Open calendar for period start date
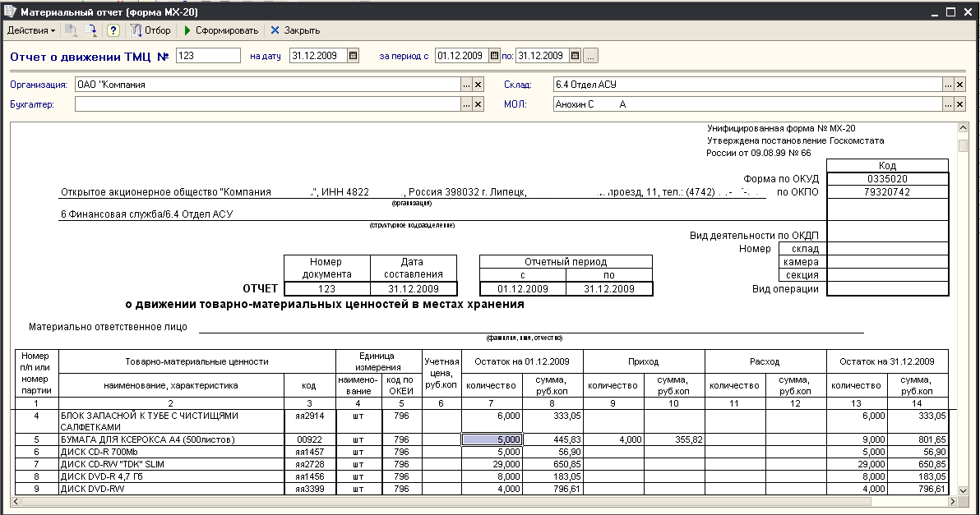Screen dimensions: 980x515 pos(494,56)
